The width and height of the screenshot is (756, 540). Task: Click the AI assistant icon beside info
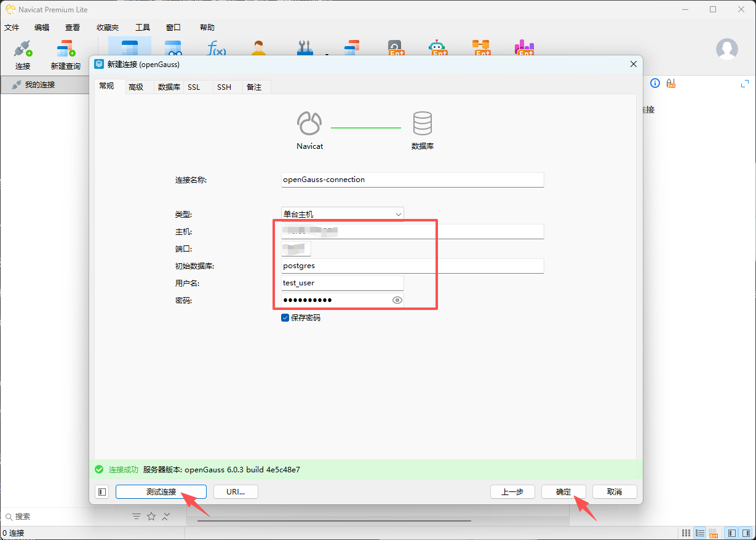[671, 83]
